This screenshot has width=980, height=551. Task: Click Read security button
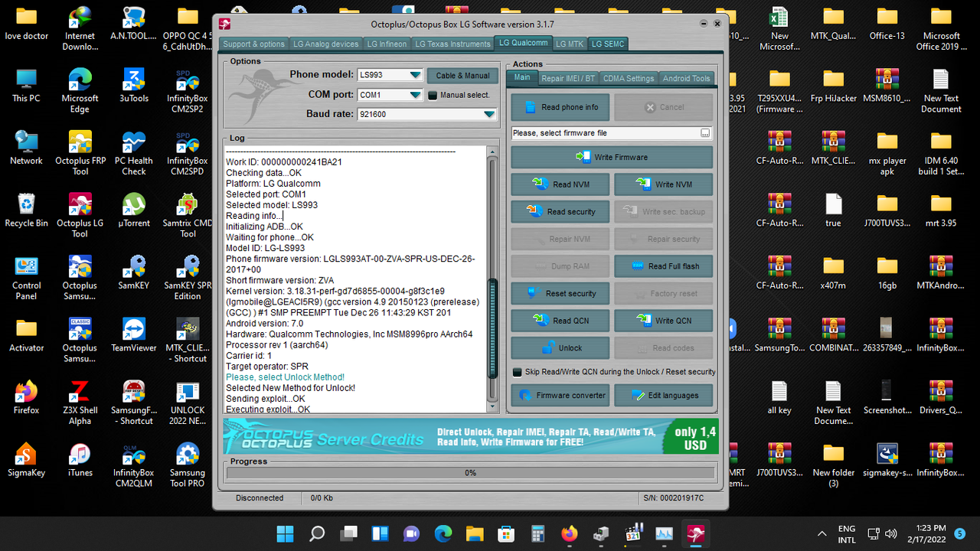click(560, 211)
